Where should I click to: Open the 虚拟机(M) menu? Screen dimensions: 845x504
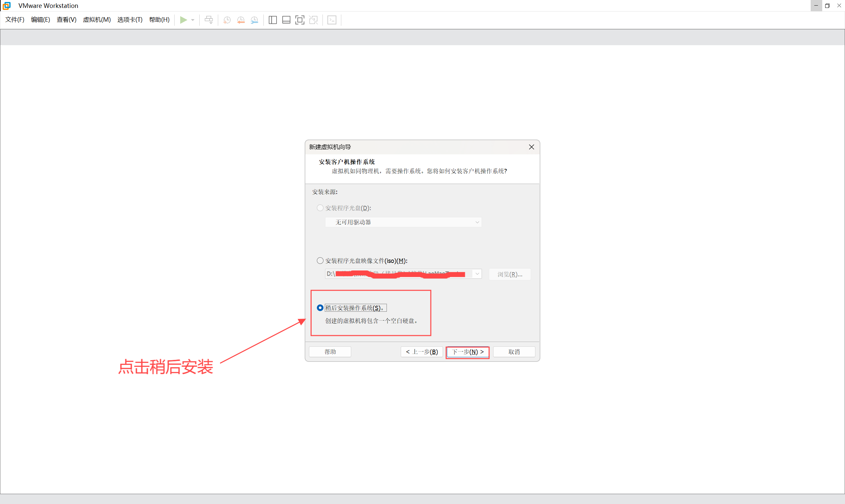tap(97, 20)
